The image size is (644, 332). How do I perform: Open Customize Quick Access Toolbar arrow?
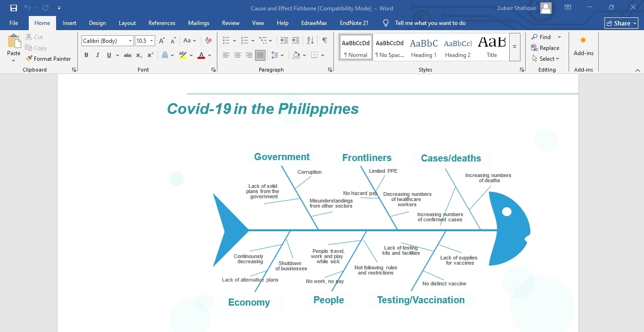click(59, 8)
